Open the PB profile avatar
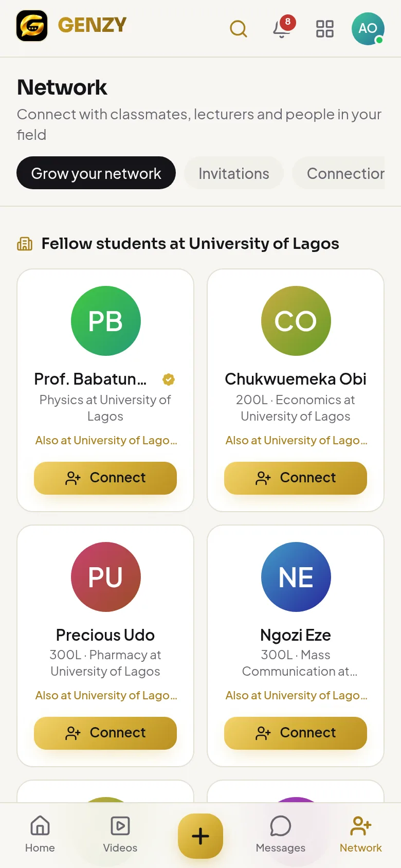The image size is (401, 868). click(106, 321)
